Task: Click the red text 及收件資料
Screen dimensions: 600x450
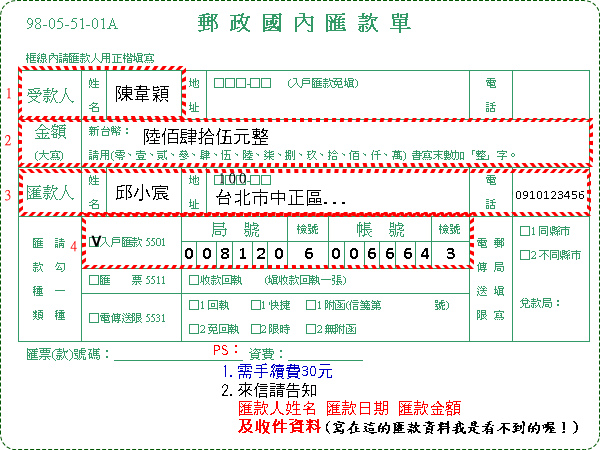Action: [x=279, y=426]
